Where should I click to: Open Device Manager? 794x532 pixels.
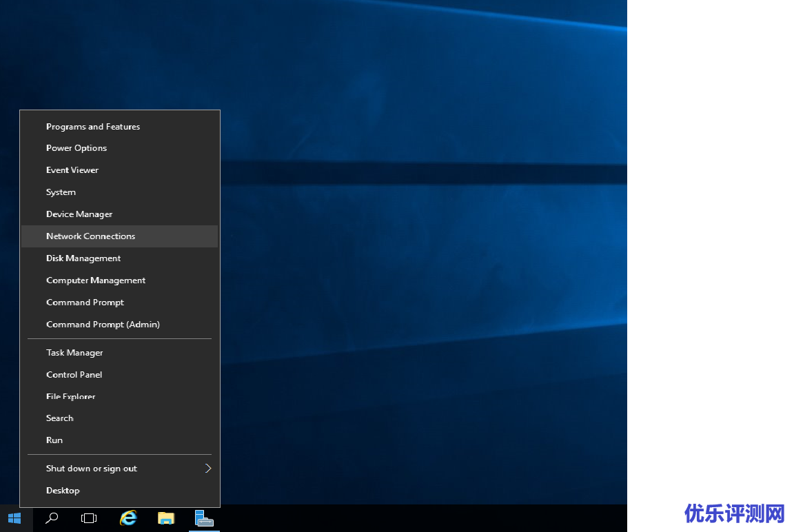(x=79, y=214)
